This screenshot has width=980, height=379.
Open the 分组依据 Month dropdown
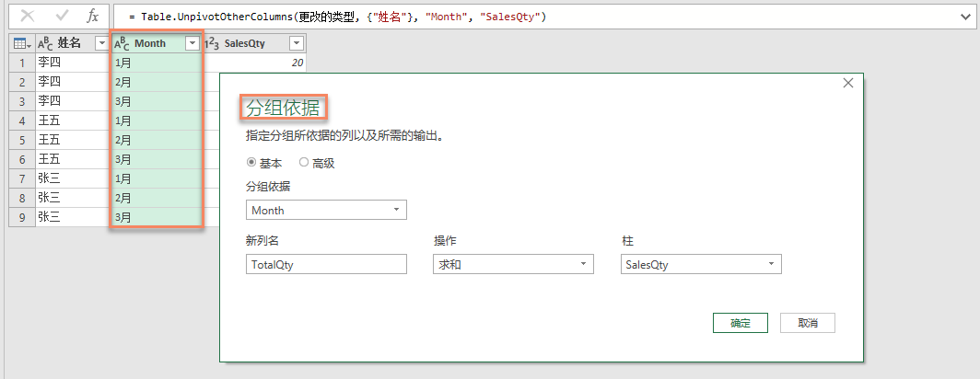326,211
